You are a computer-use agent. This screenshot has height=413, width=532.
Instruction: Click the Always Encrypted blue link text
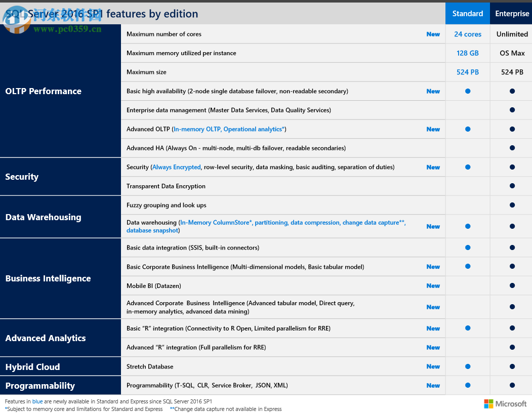click(x=176, y=167)
